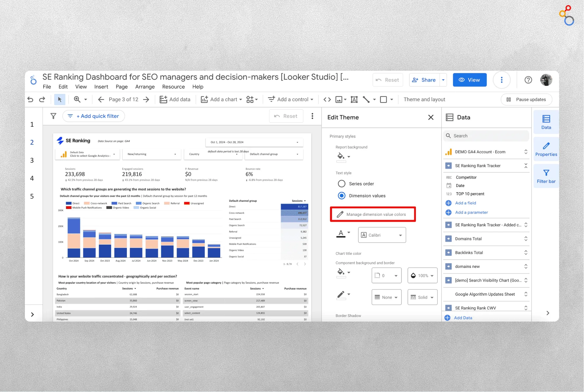Viewport: 584px width, 392px height.
Task: Click the blue View button
Action: pyautogui.click(x=470, y=80)
